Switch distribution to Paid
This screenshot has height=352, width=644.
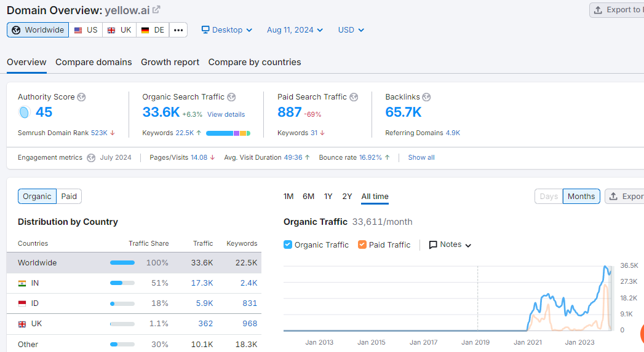pos(69,196)
